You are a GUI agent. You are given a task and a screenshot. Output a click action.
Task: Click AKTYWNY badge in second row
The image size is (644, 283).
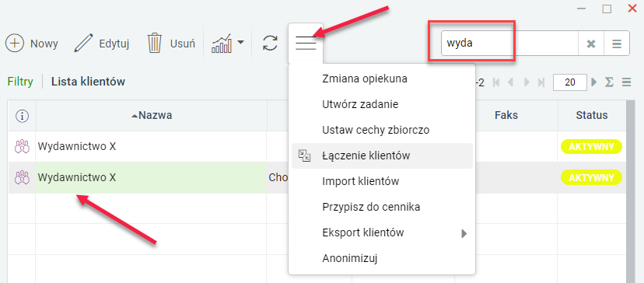(591, 177)
